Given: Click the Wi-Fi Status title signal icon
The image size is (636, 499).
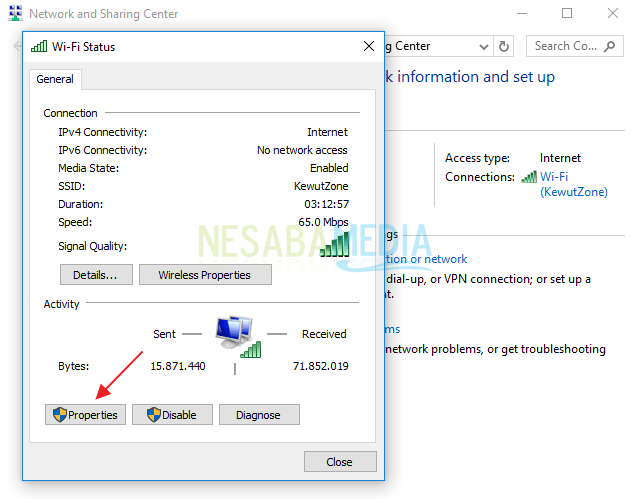Looking at the screenshot, I should tap(39, 46).
